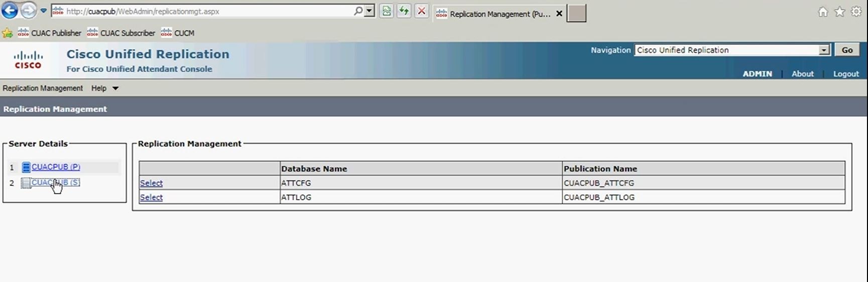Click the browser Back arrow button
The width and height of the screenshot is (868, 282).
[10, 10]
